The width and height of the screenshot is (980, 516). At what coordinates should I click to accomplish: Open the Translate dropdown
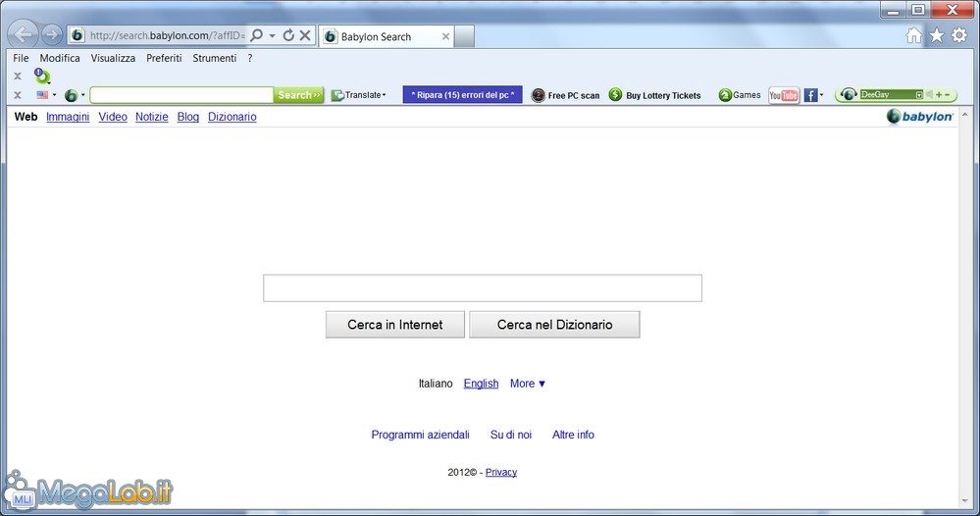coord(359,95)
